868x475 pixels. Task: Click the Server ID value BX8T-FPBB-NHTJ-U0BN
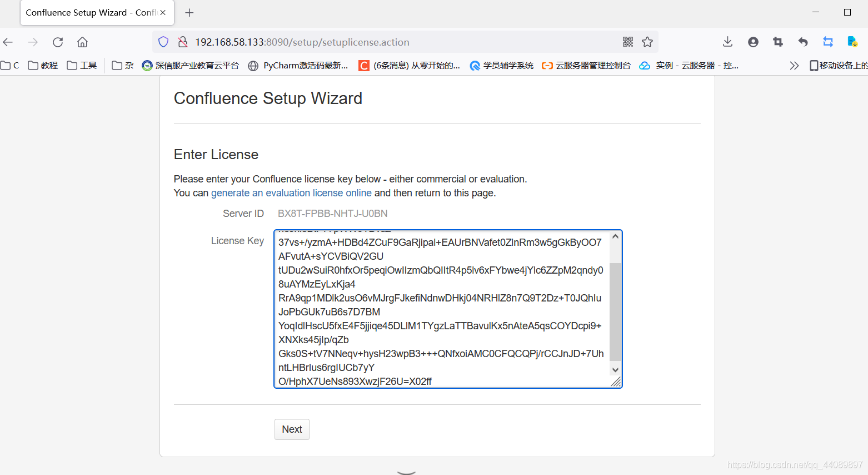click(x=333, y=214)
